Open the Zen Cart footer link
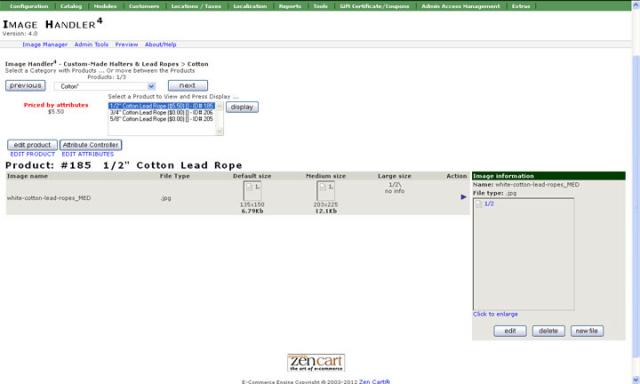This screenshot has width=640, height=384. (374, 382)
